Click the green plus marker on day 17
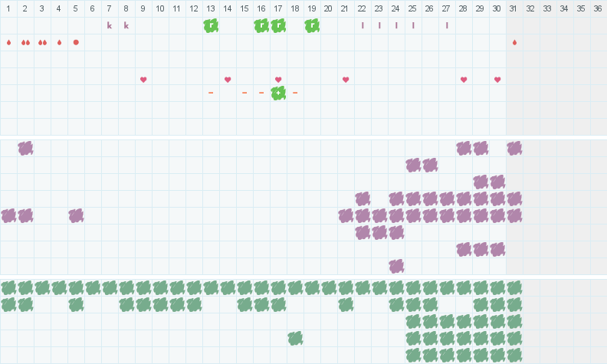Screen dimensions: 607x364 [278, 93]
